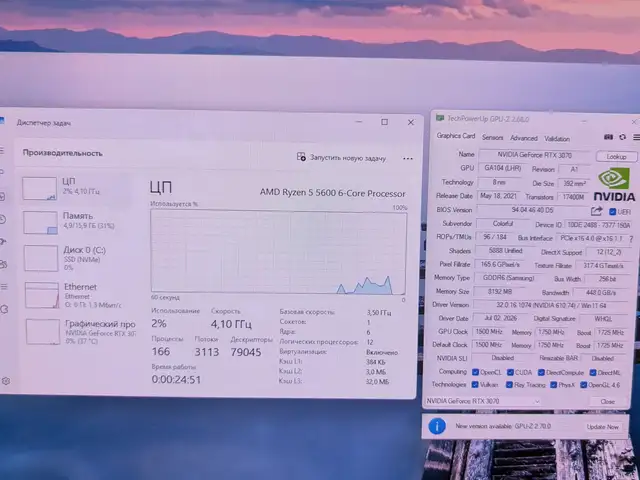This screenshot has height=480, width=640.
Task: Click the GPU field GA104 (LHR)
Action: pyautogui.click(x=502, y=168)
